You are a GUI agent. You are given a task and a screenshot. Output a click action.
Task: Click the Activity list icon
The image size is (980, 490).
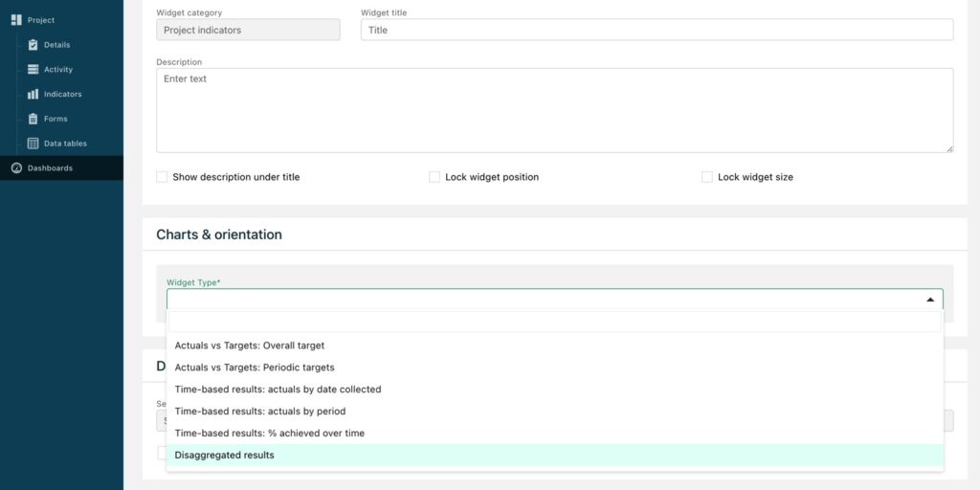[x=33, y=69]
